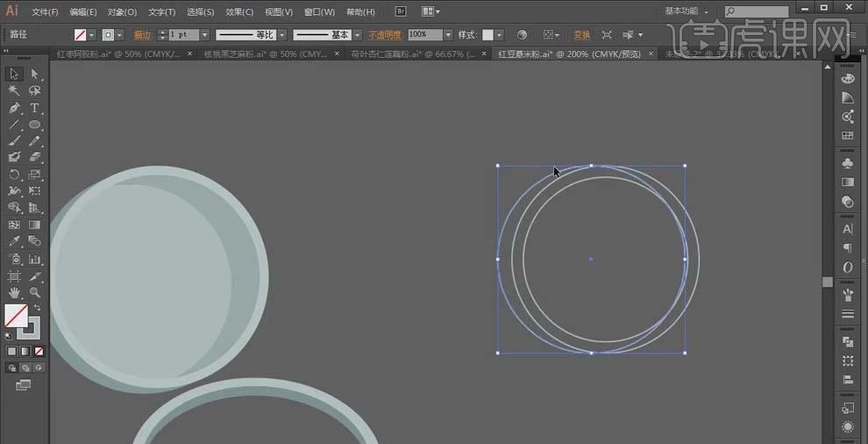Click the 变换 transform link

pyautogui.click(x=581, y=35)
